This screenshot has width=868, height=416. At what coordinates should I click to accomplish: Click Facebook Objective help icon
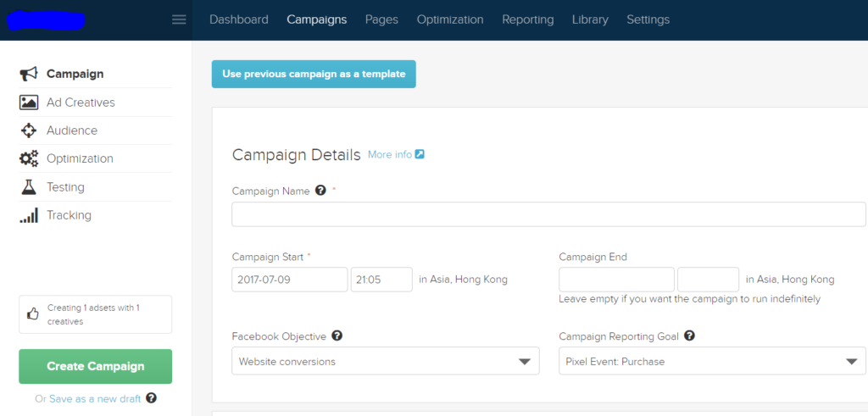(x=337, y=336)
